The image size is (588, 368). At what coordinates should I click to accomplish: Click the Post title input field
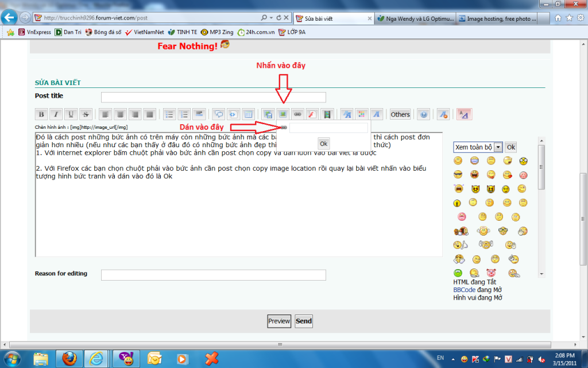click(x=213, y=97)
